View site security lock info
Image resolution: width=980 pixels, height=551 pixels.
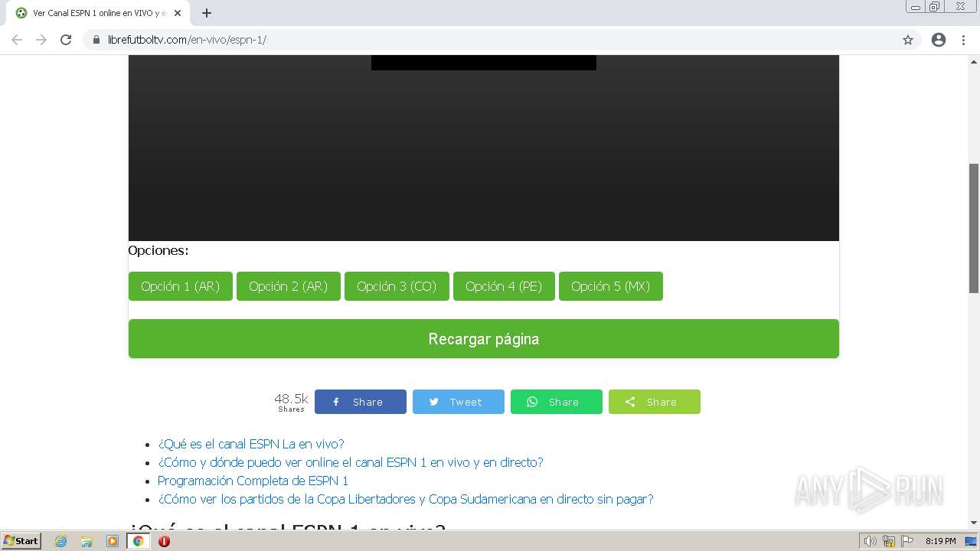(96, 40)
